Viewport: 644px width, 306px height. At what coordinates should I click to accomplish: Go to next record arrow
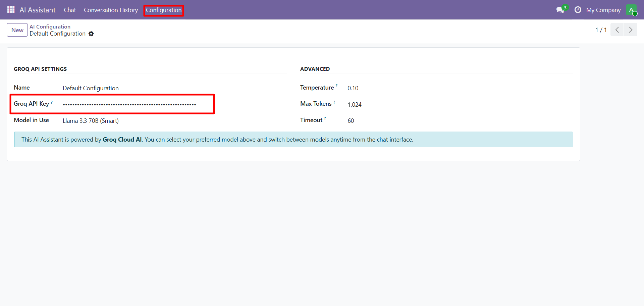pos(631,30)
